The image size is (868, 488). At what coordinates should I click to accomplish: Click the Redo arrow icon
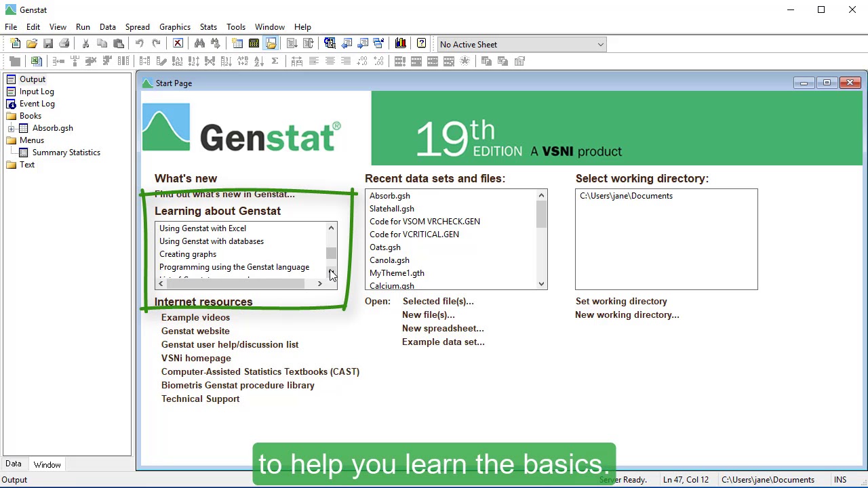[156, 44]
